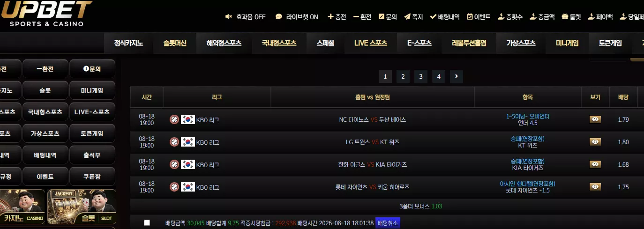
Task: Tick the bet slip selection checkbox
Action: click(147, 223)
